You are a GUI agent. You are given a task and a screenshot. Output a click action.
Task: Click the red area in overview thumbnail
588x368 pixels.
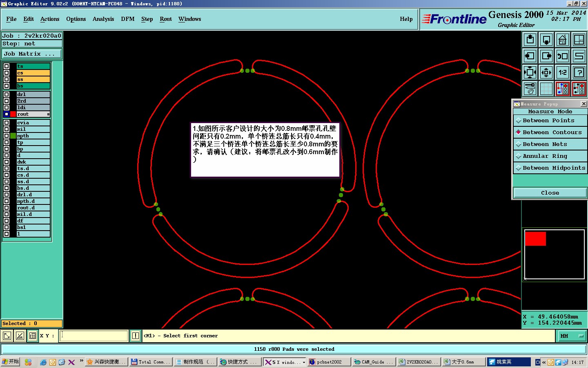(x=535, y=239)
